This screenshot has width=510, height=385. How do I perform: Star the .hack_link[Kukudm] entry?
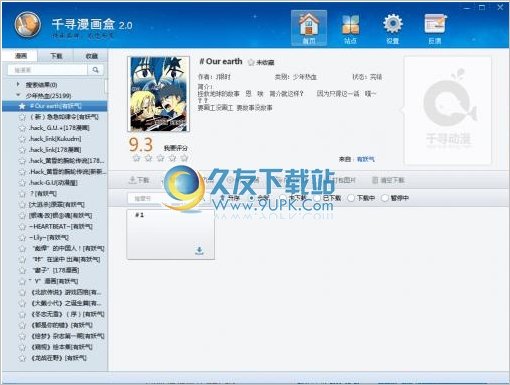[x=22, y=139]
